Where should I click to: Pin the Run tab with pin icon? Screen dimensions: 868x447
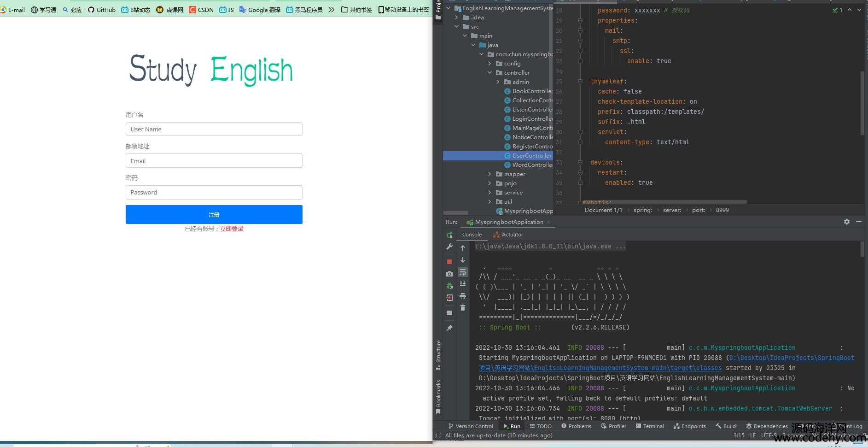point(449,328)
